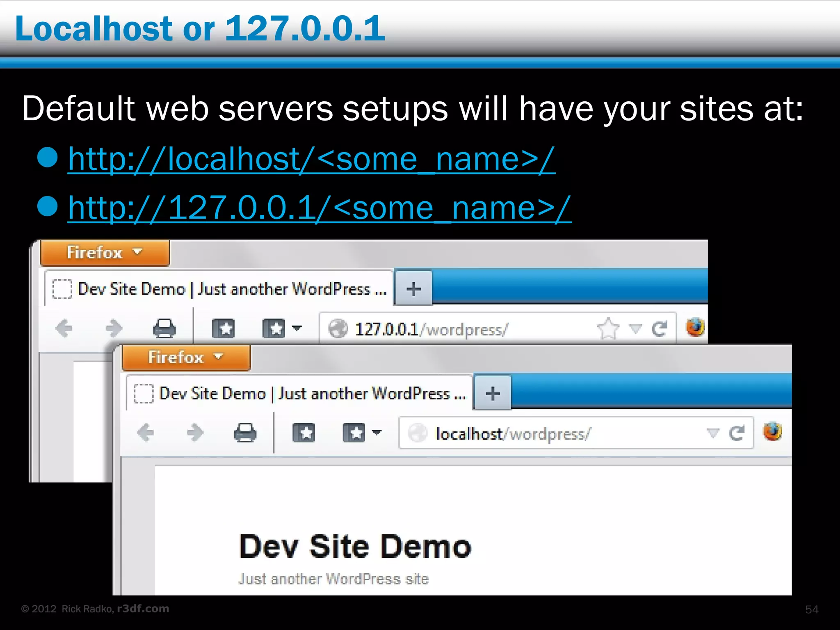Screen dimensions: 840x630
Task: Click the Dev Site Demo site title
Action: 355,546
